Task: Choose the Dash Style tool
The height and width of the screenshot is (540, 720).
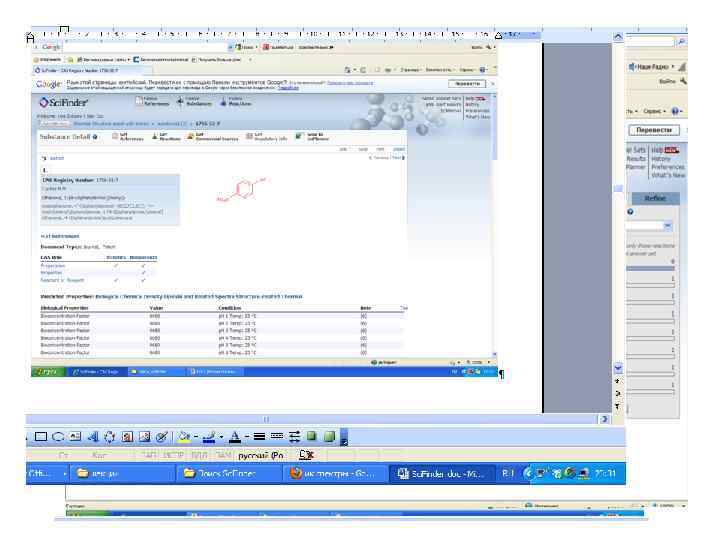Action: (x=276, y=436)
